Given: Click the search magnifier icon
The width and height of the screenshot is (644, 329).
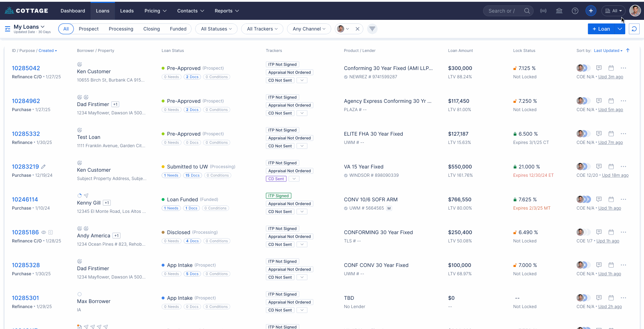Looking at the screenshot, I should tap(527, 11).
